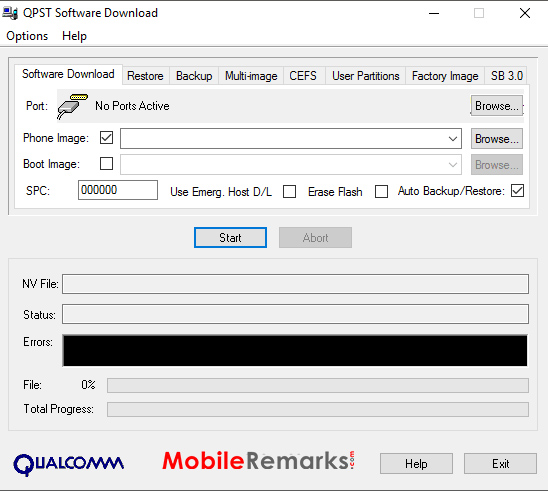Switch to the Factory Image tab
This screenshot has width=548, height=491.
click(x=445, y=76)
